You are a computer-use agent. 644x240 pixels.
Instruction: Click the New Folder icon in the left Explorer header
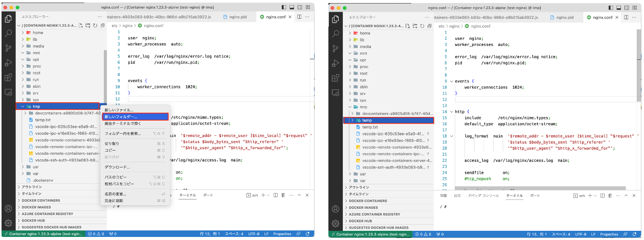[x=89, y=26]
